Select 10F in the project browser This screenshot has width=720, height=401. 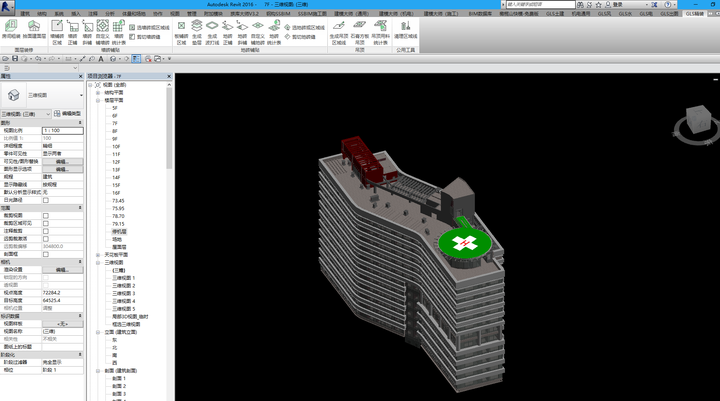pos(116,147)
